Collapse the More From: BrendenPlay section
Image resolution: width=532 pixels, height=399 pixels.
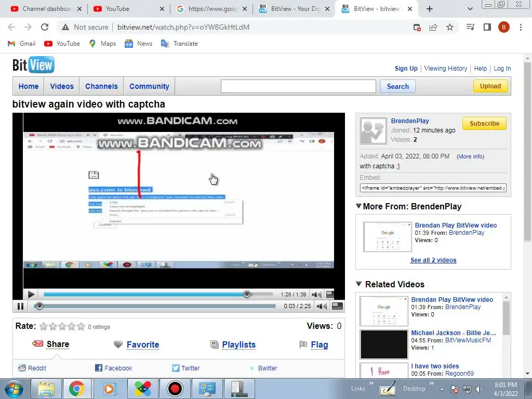(358, 206)
